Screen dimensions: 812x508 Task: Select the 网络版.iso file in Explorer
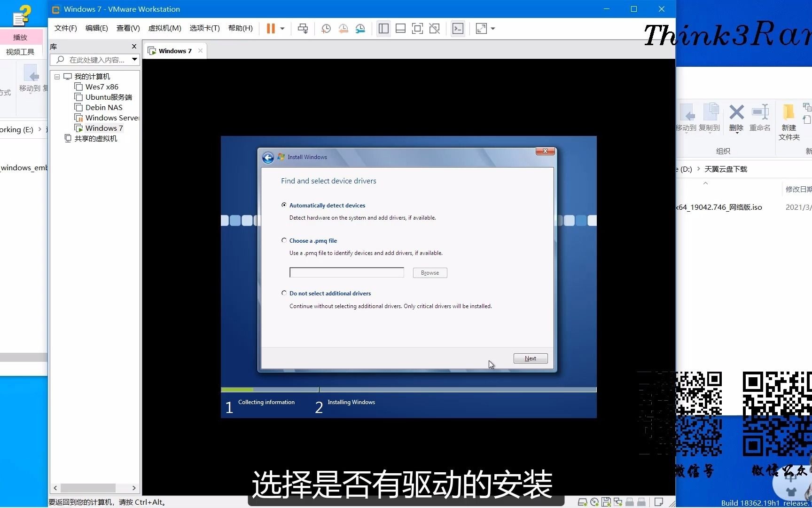(719, 207)
